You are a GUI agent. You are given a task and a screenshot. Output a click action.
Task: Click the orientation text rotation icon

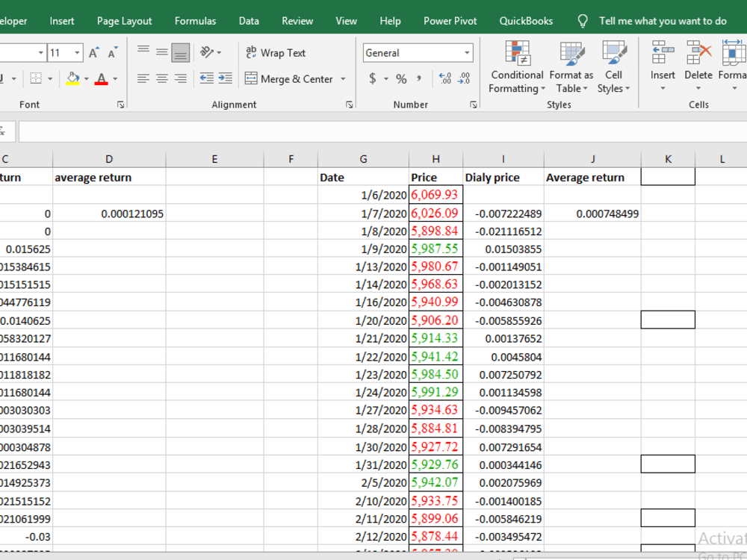[x=207, y=52]
